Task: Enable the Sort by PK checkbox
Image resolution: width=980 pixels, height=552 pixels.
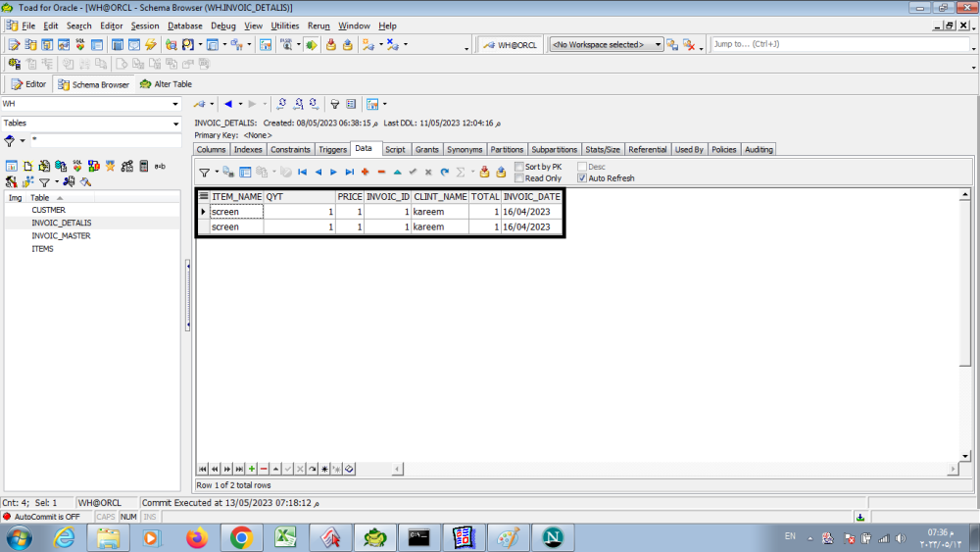Action: pos(520,168)
